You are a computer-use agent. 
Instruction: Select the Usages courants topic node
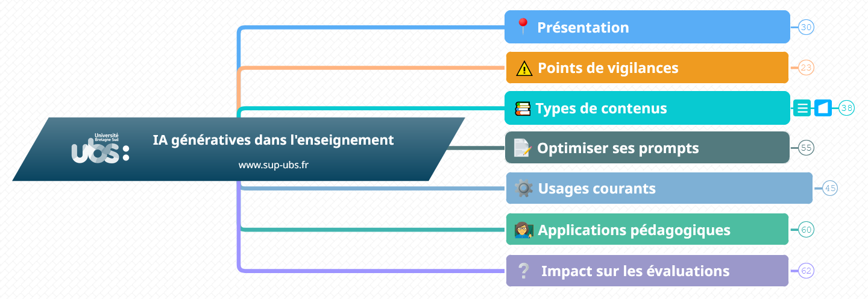[x=659, y=188]
